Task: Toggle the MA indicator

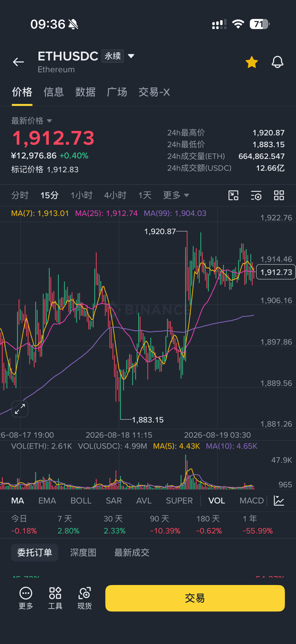Action: [18, 501]
